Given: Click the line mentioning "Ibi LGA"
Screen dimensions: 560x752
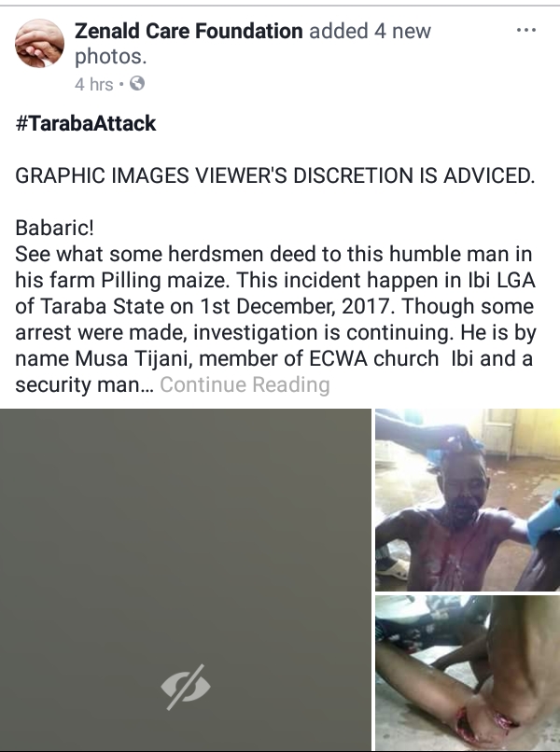Looking at the screenshot, I should tap(275, 280).
